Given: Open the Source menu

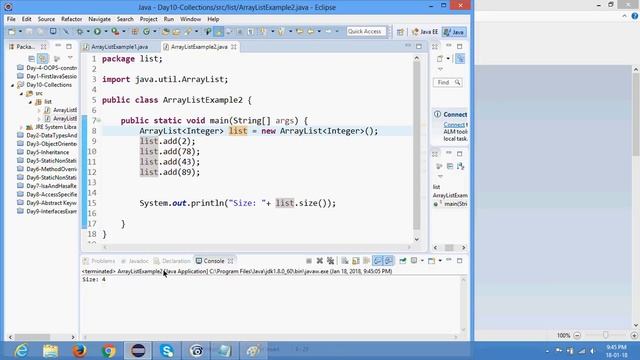Looking at the screenshot, I should [46, 19].
